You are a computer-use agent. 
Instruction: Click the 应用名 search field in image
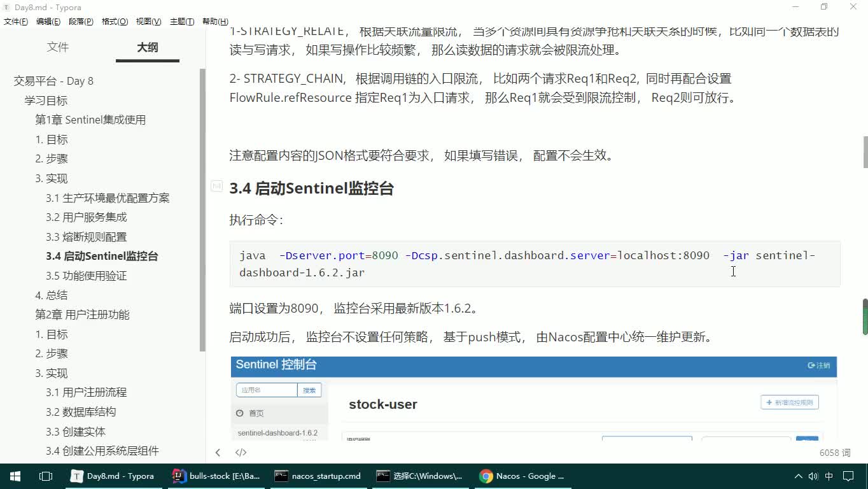click(x=267, y=390)
